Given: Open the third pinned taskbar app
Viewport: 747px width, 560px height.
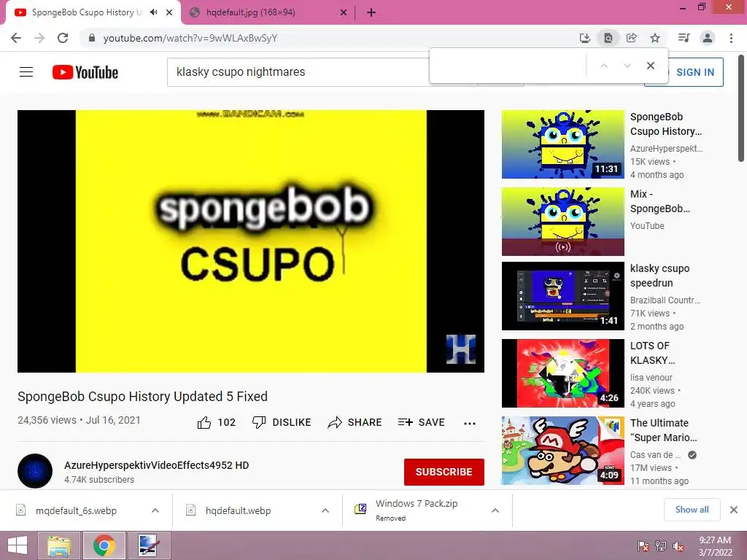Looking at the screenshot, I should click(149, 545).
